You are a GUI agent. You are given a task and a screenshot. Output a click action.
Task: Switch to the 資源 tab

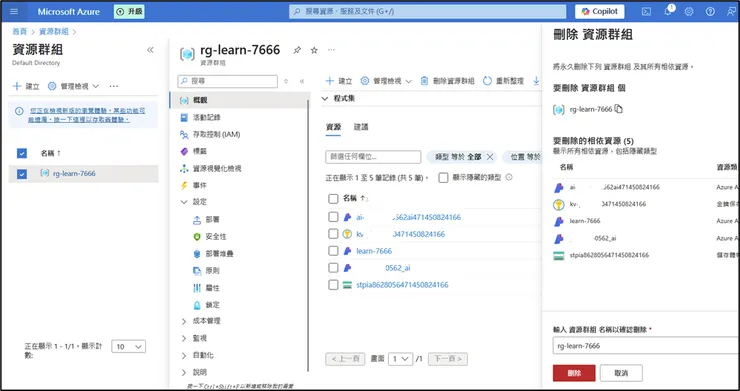tap(333, 127)
